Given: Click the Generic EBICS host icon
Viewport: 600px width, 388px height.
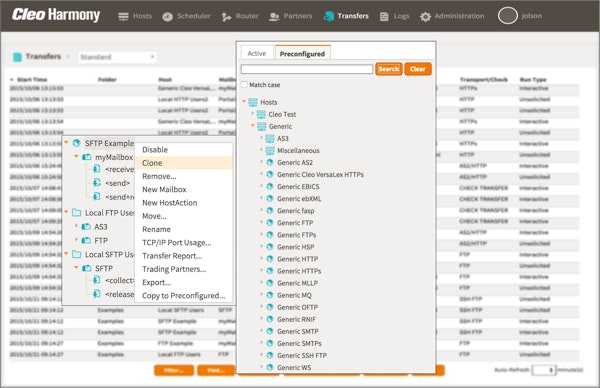Looking at the screenshot, I should point(270,187).
